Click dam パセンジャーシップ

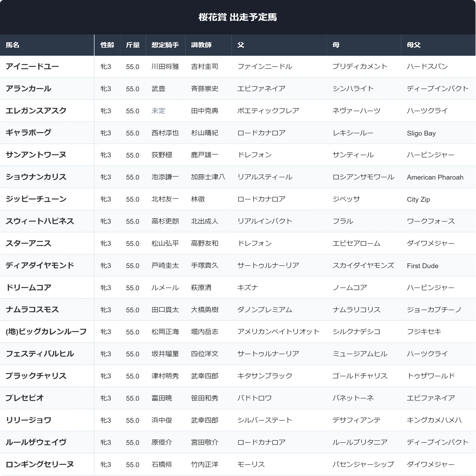click(x=363, y=464)
